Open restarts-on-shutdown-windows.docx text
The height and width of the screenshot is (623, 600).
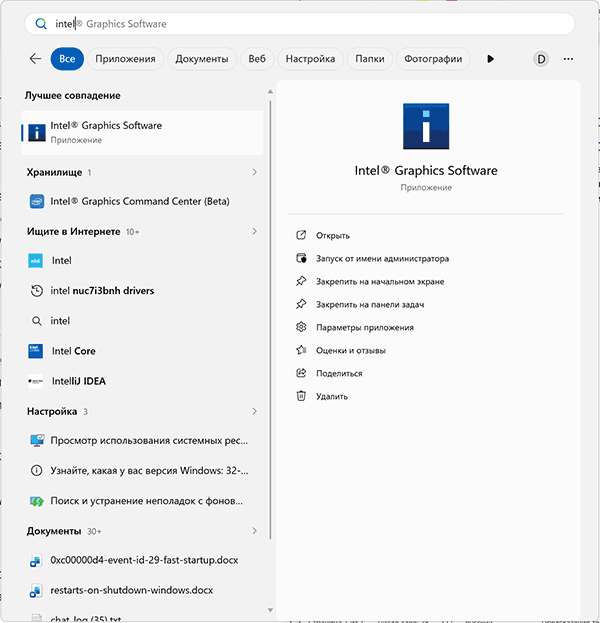click(132, 590)
